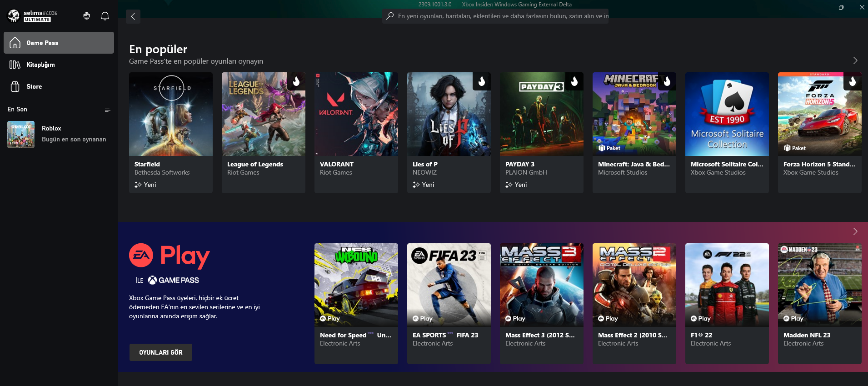Image resolution: width=868 pixels, height=386 pixels.
Task: Open the Mass Effect 2 cover art
Action: tap(634, 285)
